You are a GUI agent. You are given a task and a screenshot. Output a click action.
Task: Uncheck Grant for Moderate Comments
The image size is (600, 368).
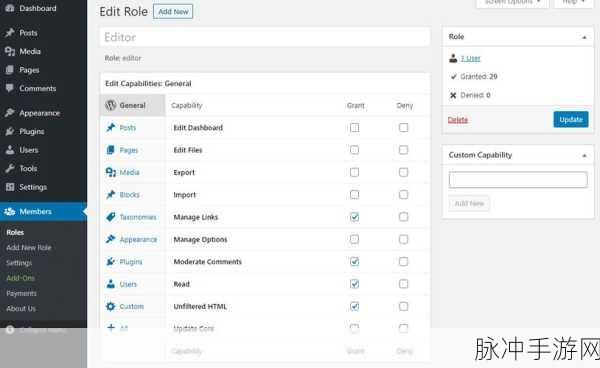[355, 262]
